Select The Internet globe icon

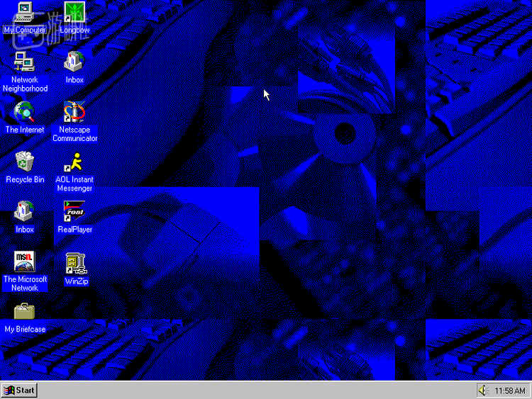pyautogui.click(x=25, y=112)
